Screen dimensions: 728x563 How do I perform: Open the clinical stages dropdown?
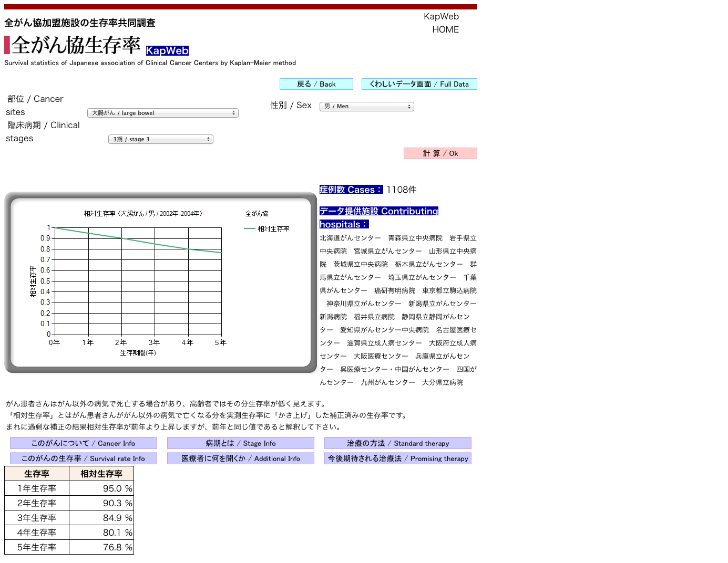(160, 139)
